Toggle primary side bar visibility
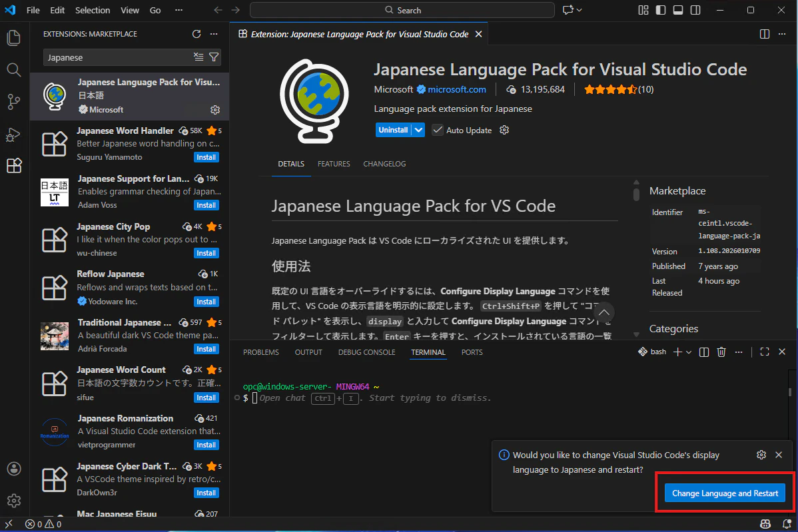 pyautogui.click(x=661, y=10)
